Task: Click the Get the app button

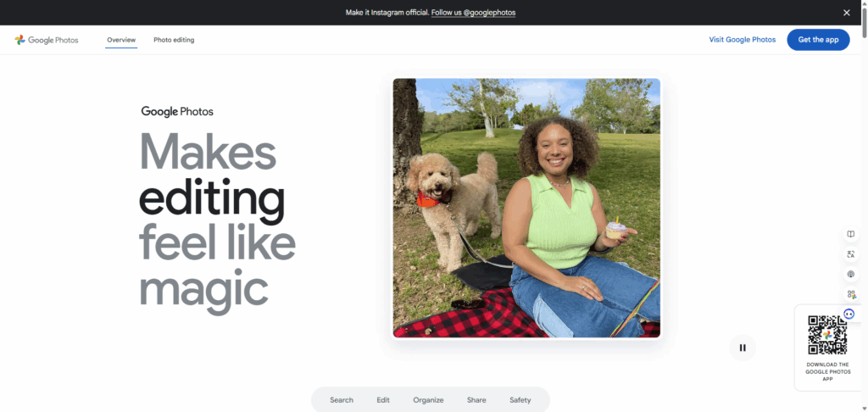Action: (818, 40)
